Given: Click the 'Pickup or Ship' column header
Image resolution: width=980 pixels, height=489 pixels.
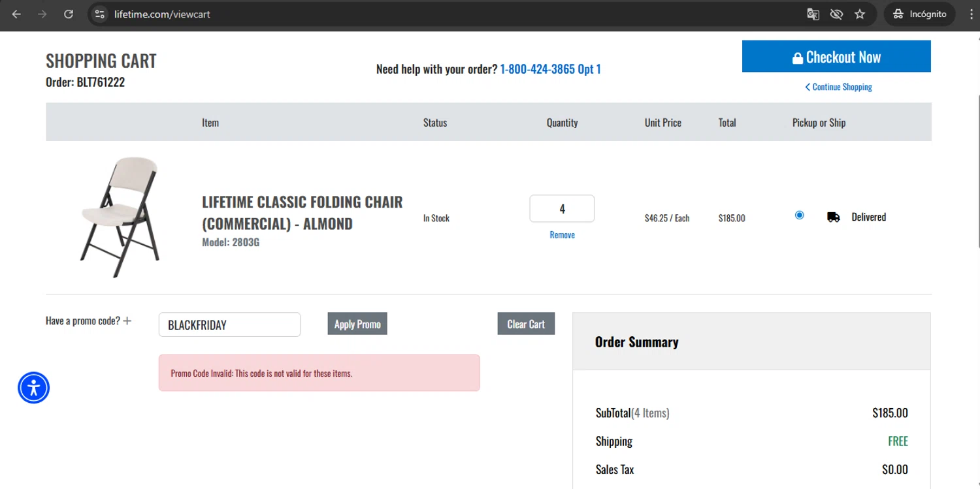Looking at the screenshot, I should point(819,122).
